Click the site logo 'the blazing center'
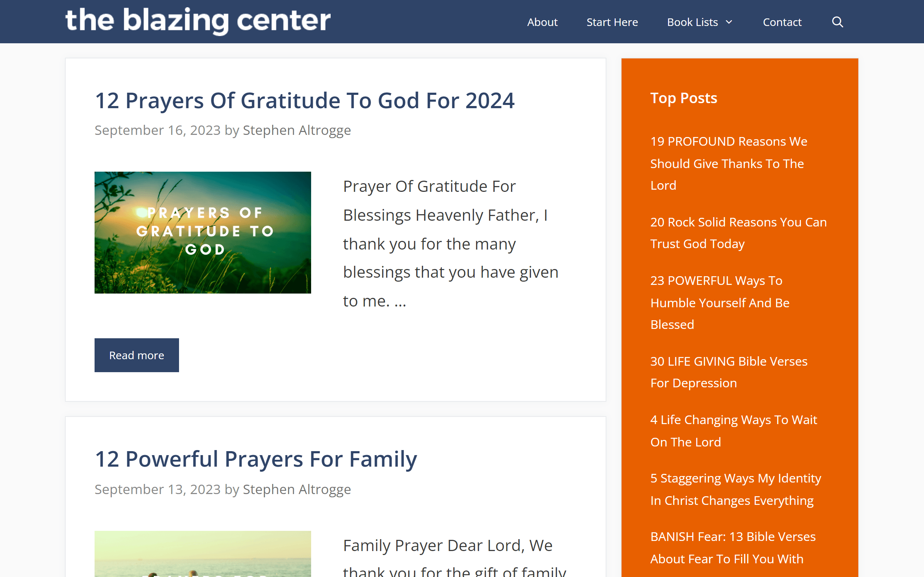This screenshot has height=577, width=924. coord(197,21)
